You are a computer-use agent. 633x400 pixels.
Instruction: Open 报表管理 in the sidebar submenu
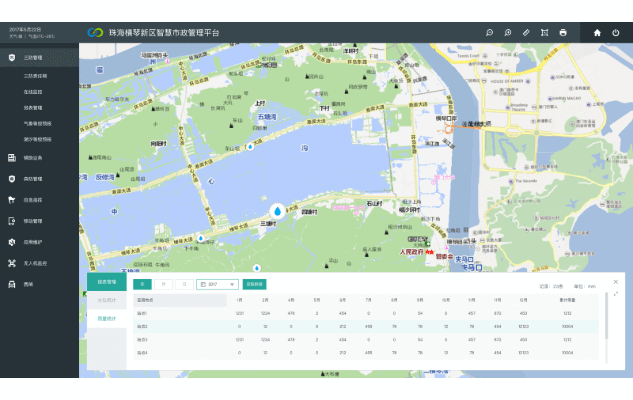coord(33,107)
